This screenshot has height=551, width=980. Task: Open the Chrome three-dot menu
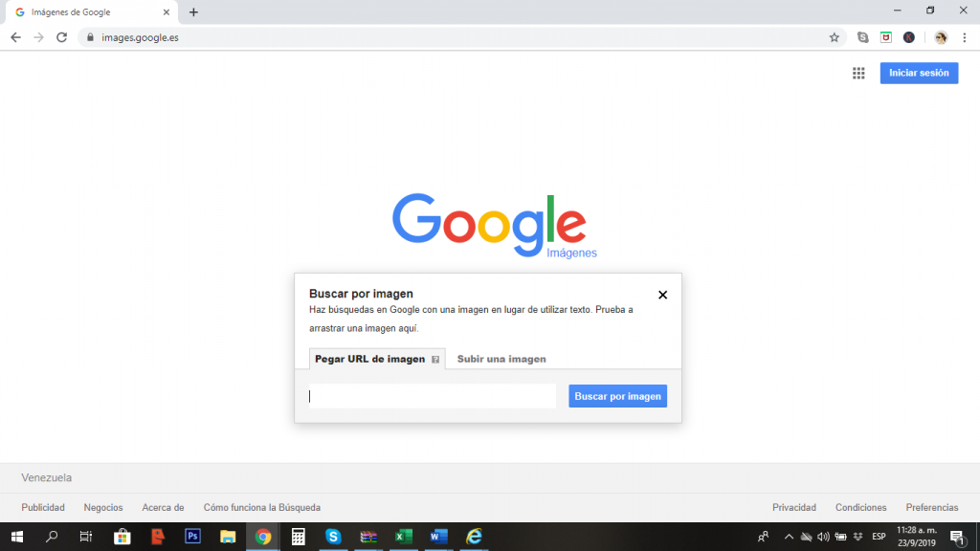[x=964, y=37]
